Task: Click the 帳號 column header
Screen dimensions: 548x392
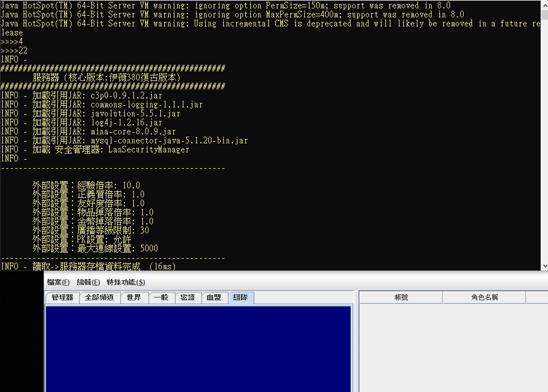Action: 401,298
